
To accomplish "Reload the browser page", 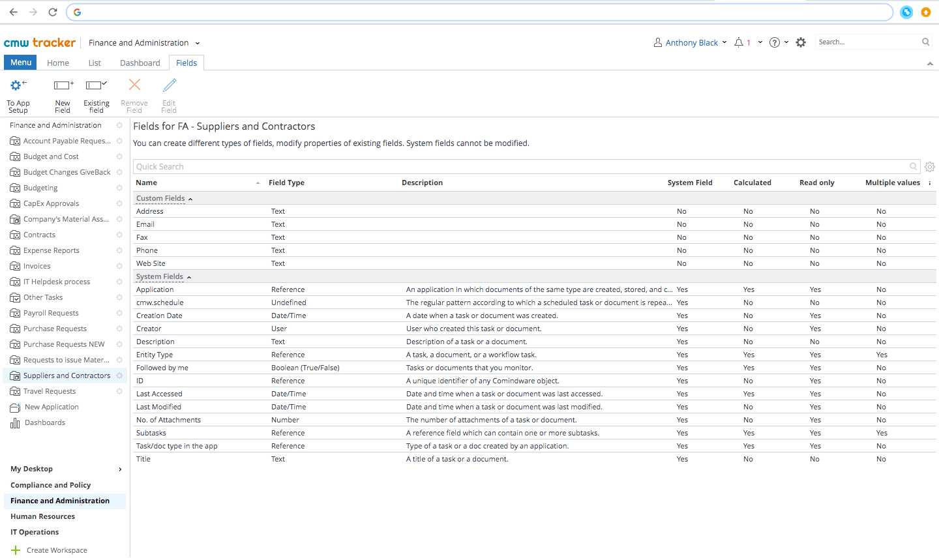I will click(53, 12).
